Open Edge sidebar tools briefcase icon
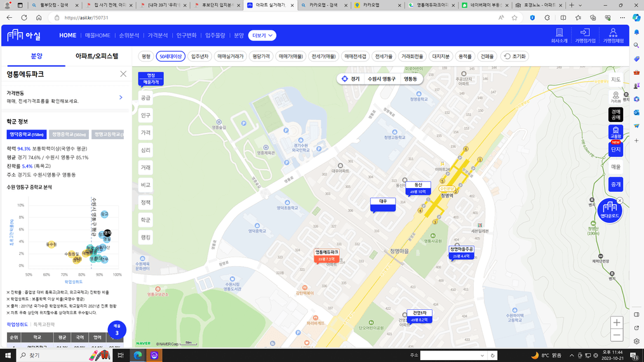The image size is (644, 362). 636,72
